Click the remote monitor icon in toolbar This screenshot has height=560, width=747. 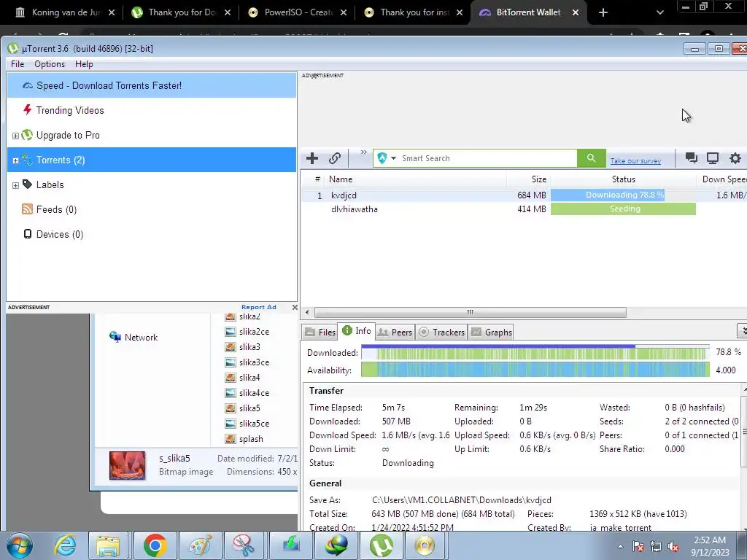pyautogui.click(x=713, y=158)
